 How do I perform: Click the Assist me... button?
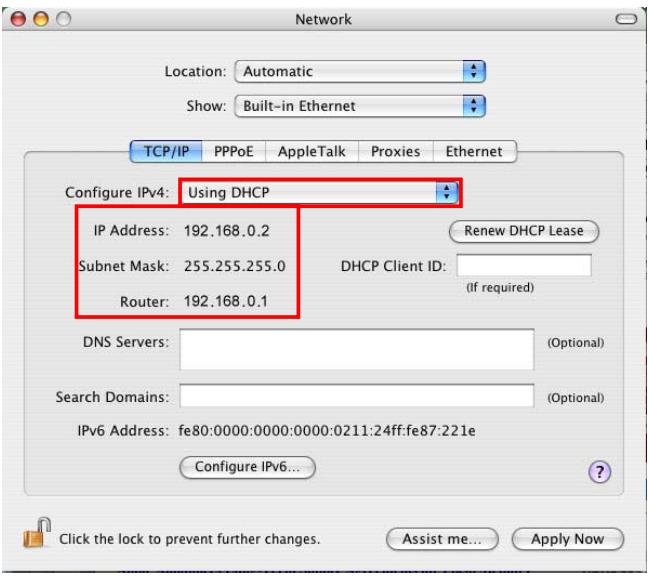point(442,539)
